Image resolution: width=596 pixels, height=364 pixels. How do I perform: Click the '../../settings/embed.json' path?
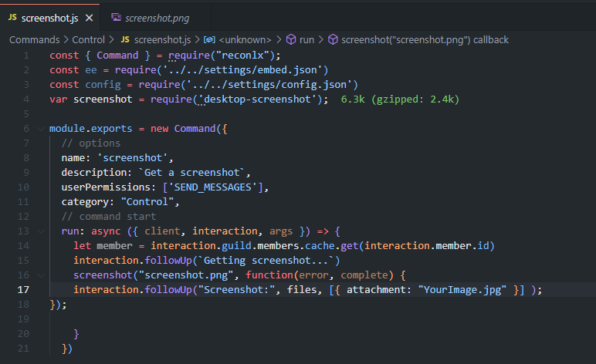coord(242,70)
